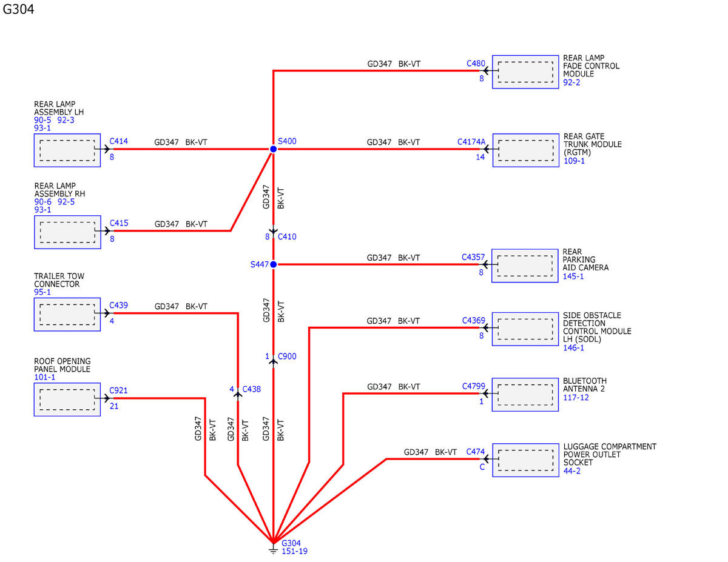This screenshot has width=728, height=562.
Task: Select the Bluetooth Antenna 2 component box
Action: 525,395
